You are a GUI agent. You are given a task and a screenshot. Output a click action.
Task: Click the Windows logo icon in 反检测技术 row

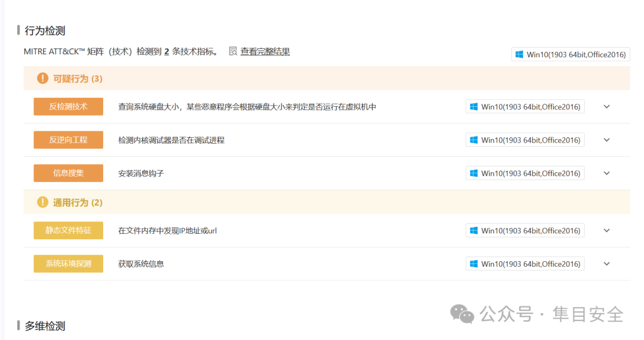click(473, 107)
